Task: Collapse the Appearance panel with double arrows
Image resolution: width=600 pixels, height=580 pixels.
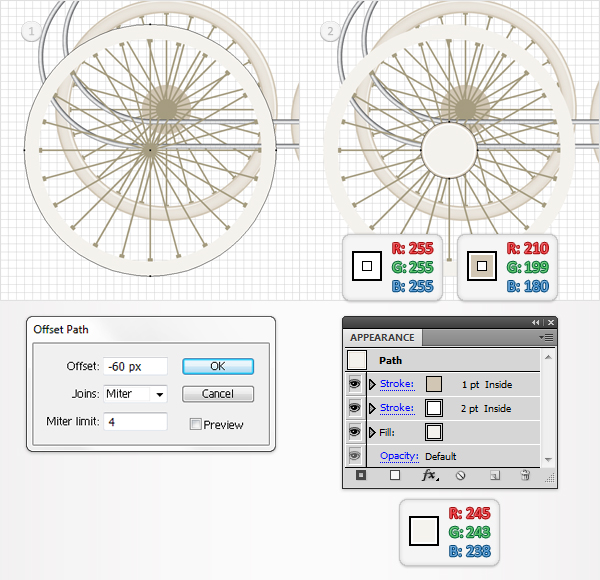Action: point(535,323)
